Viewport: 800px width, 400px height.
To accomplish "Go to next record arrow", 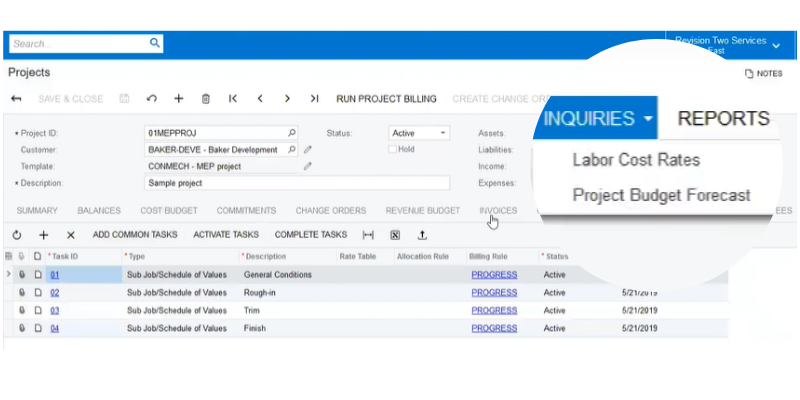I will [287, 99].
